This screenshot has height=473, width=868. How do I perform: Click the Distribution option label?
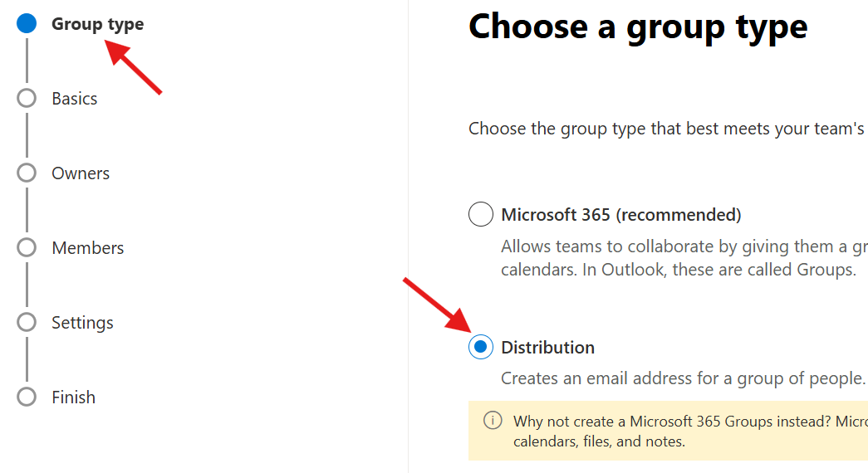point(547,348)
